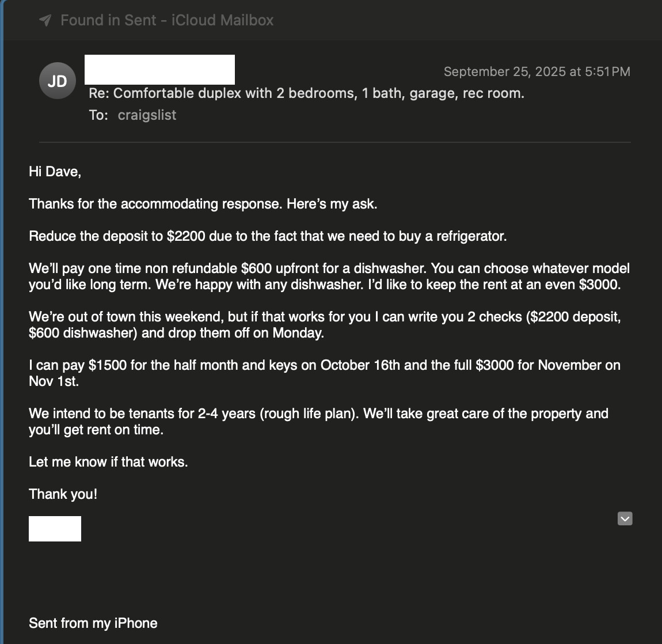Open the Found in Sent – iCloud Mailbox banner
Image resolution: width=662 pixels, height=644 pixels.
[x=167, y=20]
